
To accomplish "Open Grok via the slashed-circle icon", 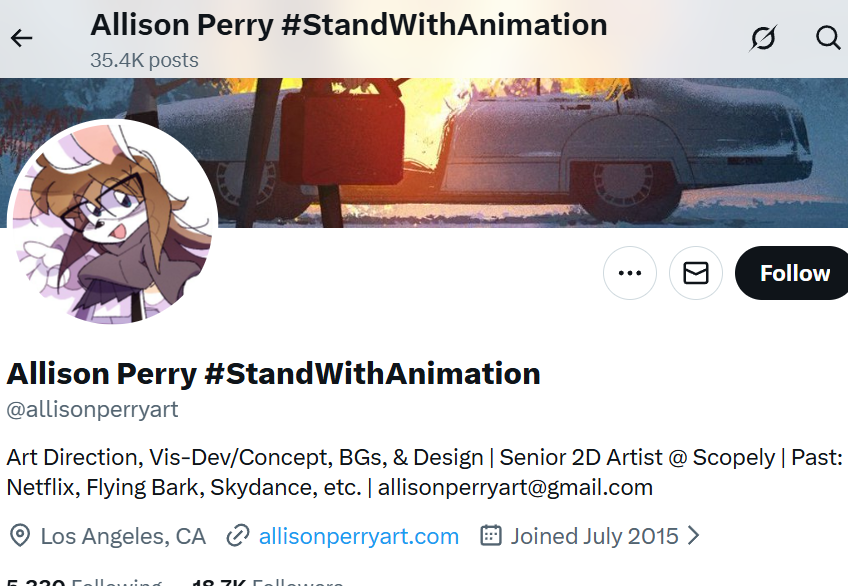I will coord(763,38).
